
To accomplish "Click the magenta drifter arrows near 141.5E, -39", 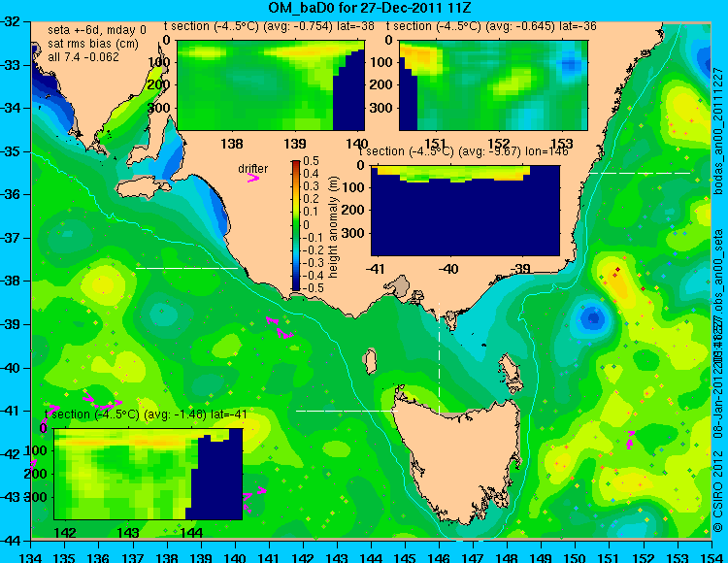I will point(279,328).
